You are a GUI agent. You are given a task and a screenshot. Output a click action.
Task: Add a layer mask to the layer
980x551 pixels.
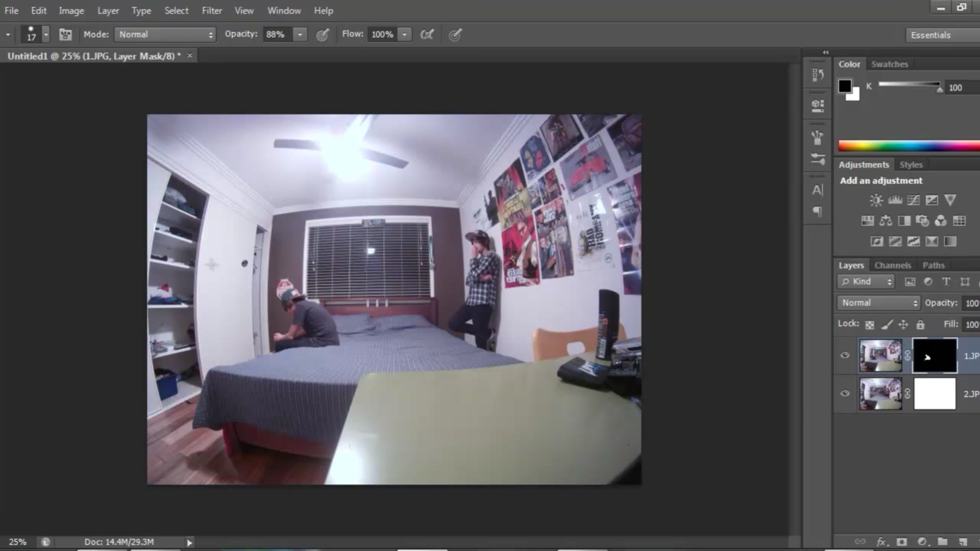click(x=902, y=541)
